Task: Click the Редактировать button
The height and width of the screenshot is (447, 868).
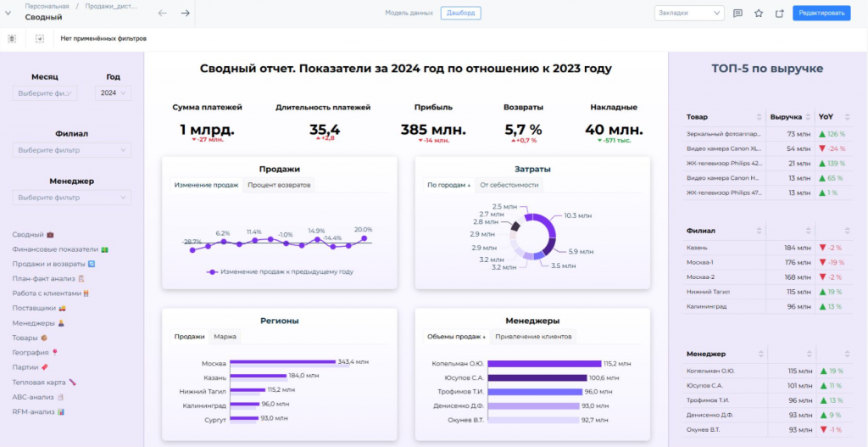Action: pyautogui.click(x=821, y=14)
